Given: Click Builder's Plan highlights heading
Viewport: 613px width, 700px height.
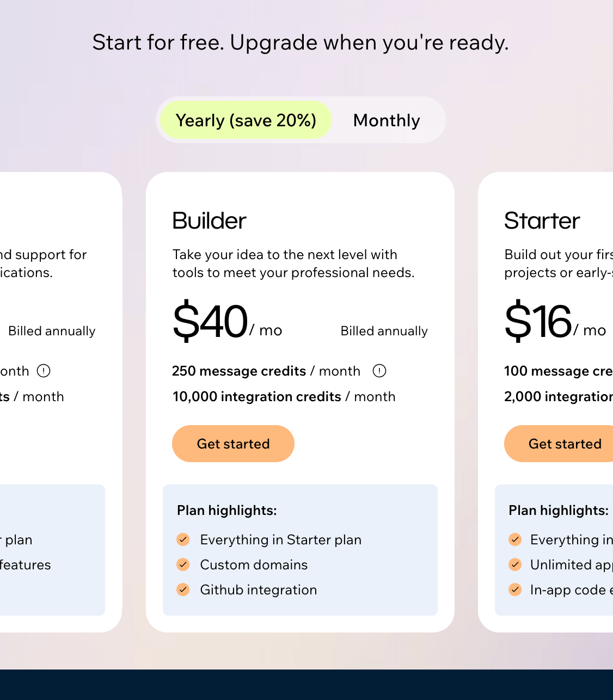Looking at the screenshot, I should pos(227,511).
